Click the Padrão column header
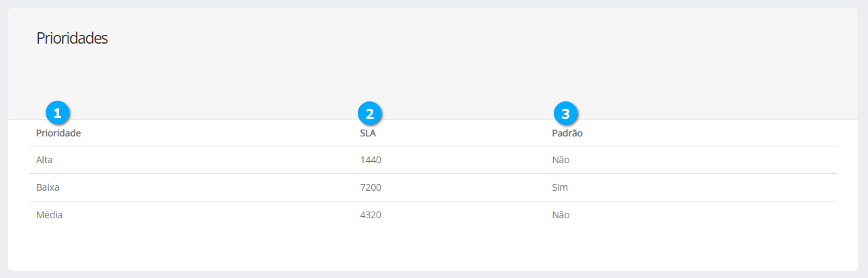 pos(567,133)
